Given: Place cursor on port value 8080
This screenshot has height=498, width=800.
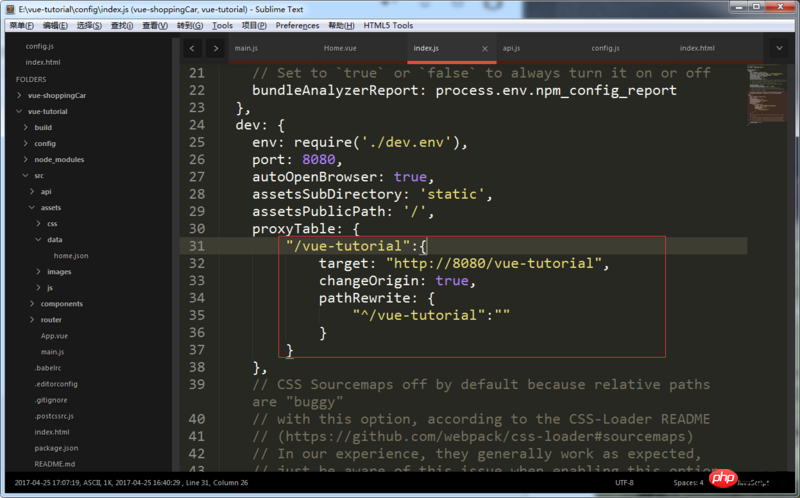Looking at the screenshot, I should pyautogui.click(x=318, y=160).
